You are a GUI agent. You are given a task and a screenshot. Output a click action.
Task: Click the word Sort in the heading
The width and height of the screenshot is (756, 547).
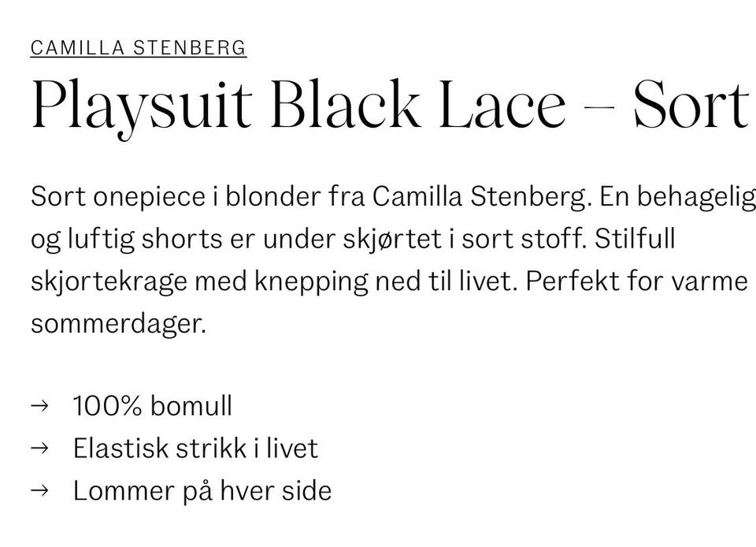[691, 105]
